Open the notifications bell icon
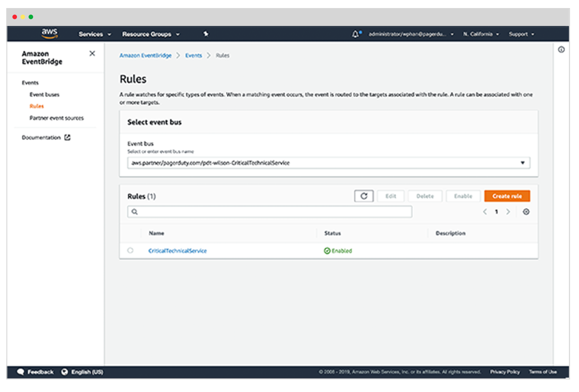Screen dimensions: 579x392 (356, 34)
